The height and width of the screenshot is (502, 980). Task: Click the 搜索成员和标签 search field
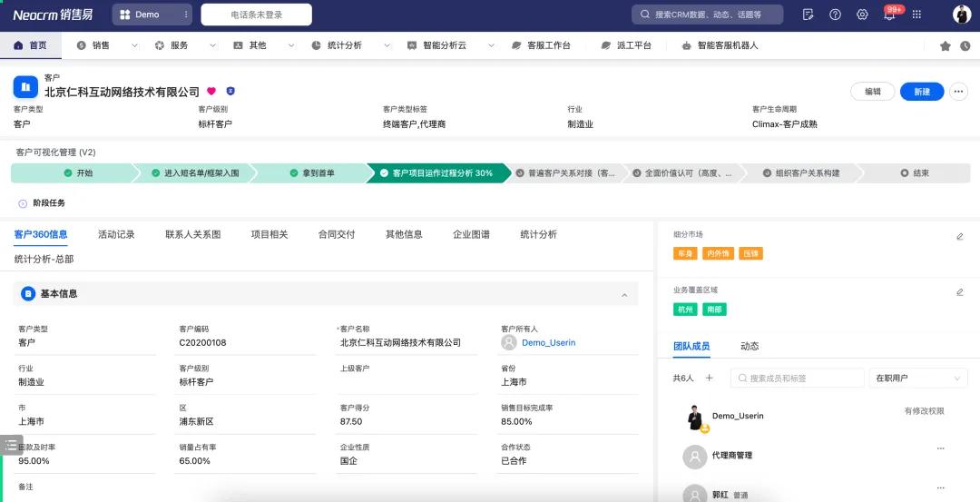click(798, 379)
